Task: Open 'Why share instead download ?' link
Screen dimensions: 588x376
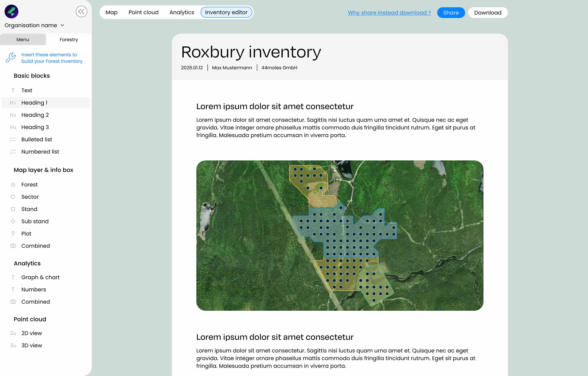Action: pos(389,13)
